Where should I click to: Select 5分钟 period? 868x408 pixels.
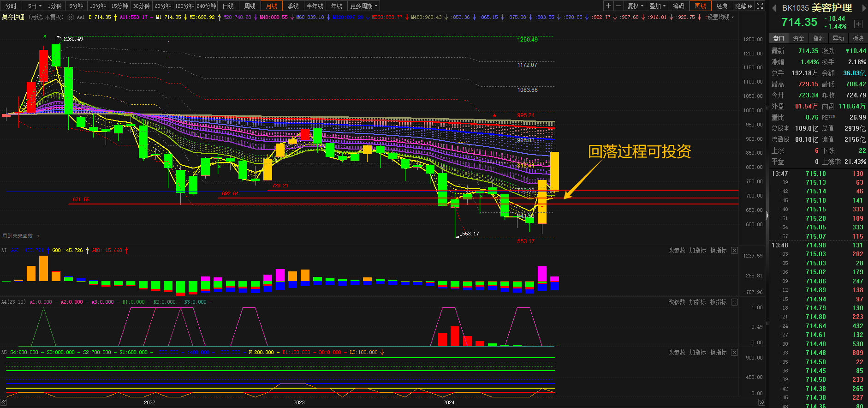tap(77, 6)
